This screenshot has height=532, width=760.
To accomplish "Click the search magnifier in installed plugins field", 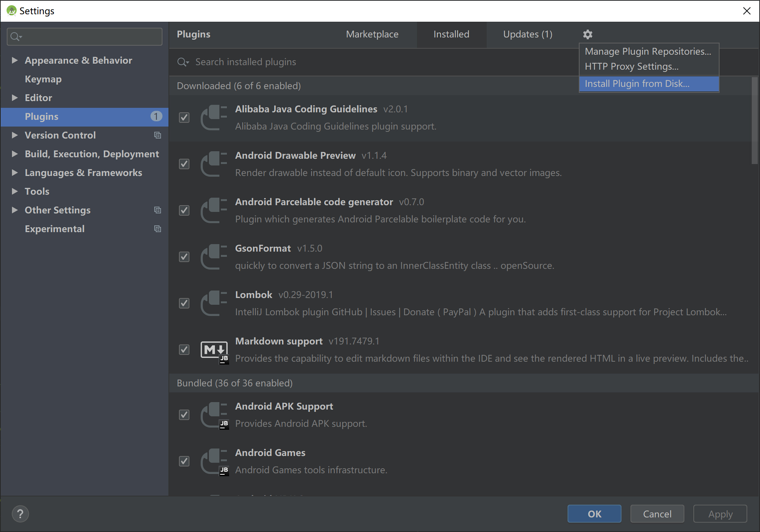I will [183, 62].
